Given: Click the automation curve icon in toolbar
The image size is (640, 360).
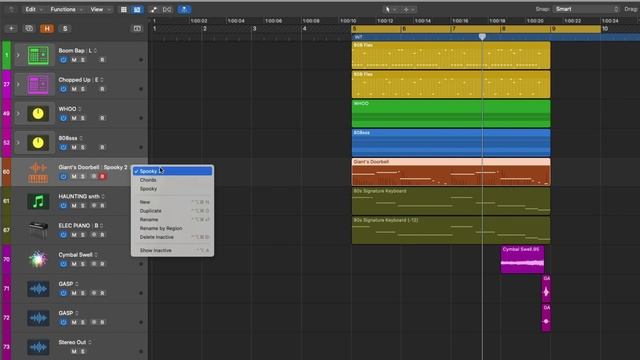Looking at the screenshot, I should pos(153,9).
